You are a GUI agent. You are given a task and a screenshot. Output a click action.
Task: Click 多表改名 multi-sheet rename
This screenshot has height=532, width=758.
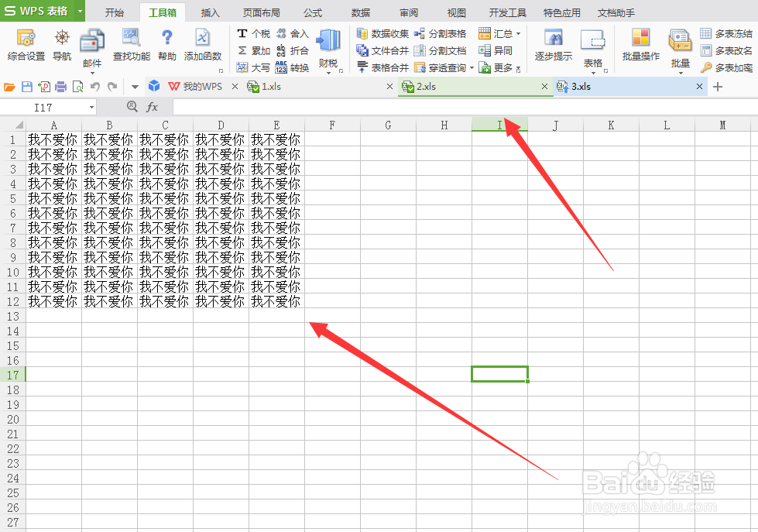click(x=726, y=50)
